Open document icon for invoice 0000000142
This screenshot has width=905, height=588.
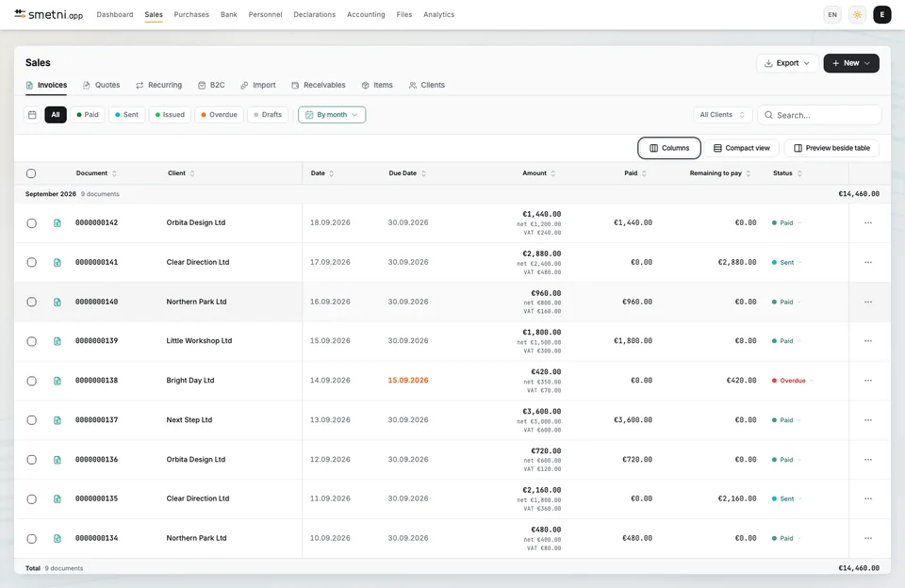(58, 222)
